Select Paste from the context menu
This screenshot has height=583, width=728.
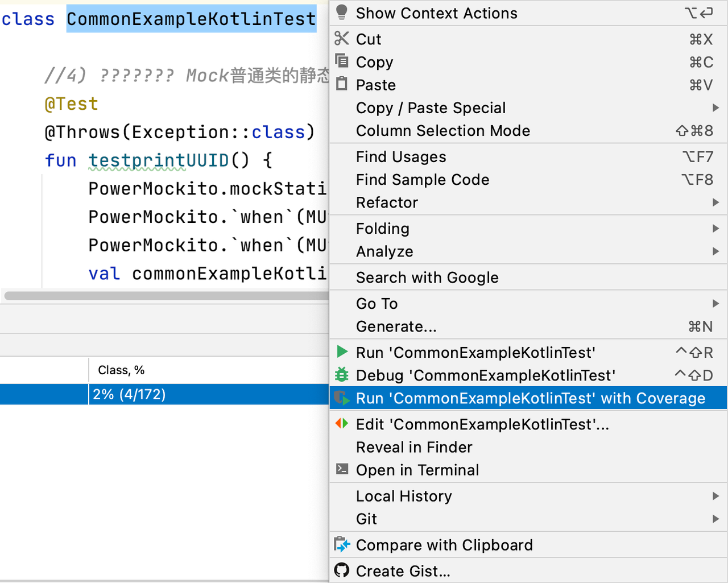[528, 85]
